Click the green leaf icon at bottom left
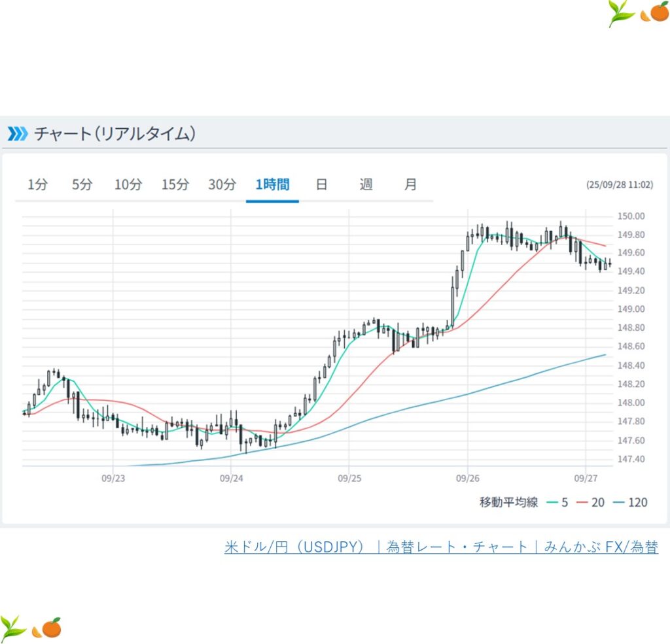Viewport: 670px width, 644px height. pos(12,628)
